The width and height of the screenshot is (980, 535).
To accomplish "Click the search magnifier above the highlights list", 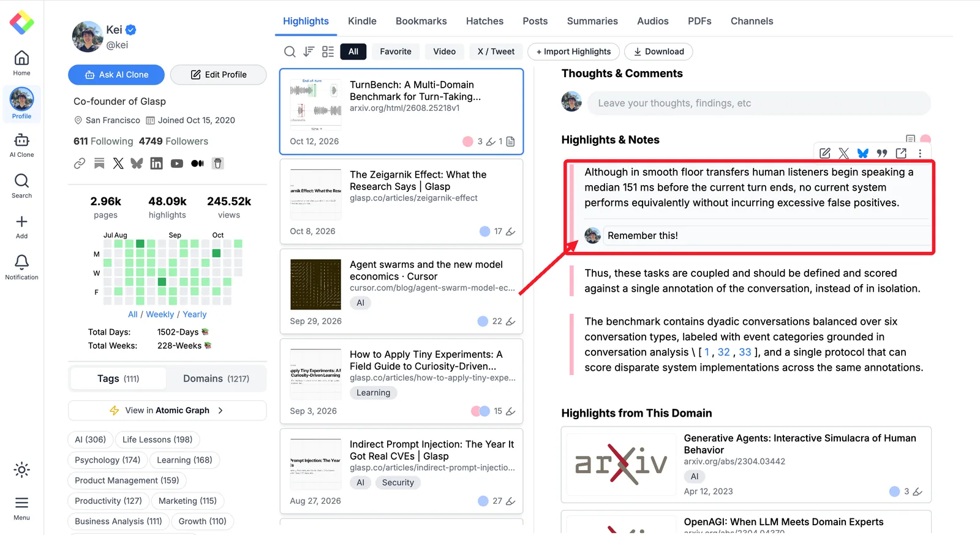I will tap(290, 51).
